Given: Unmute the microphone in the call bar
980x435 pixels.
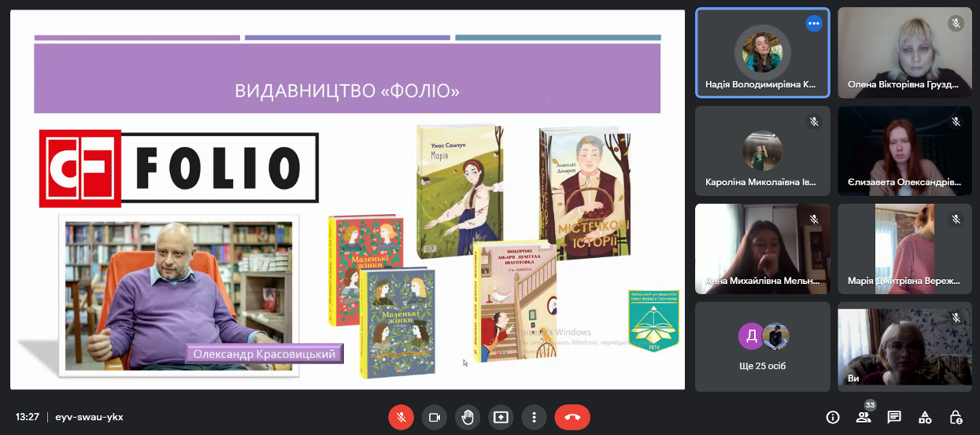Looking at the screenshot, I should pyautogui.click(x=401, y=417).
